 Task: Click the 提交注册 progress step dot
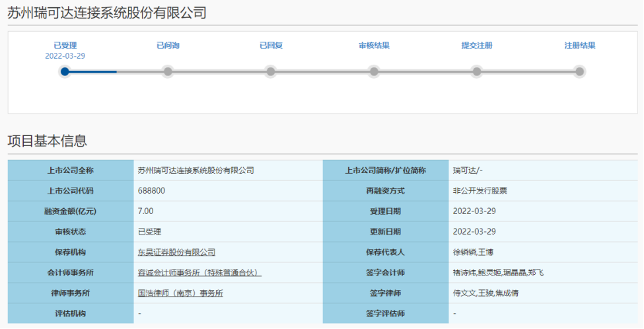click(x=476, y=71)
